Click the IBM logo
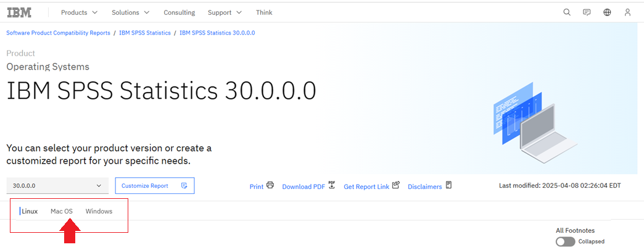Viewport: 644px width, 247px height. (x=19, y=12)
